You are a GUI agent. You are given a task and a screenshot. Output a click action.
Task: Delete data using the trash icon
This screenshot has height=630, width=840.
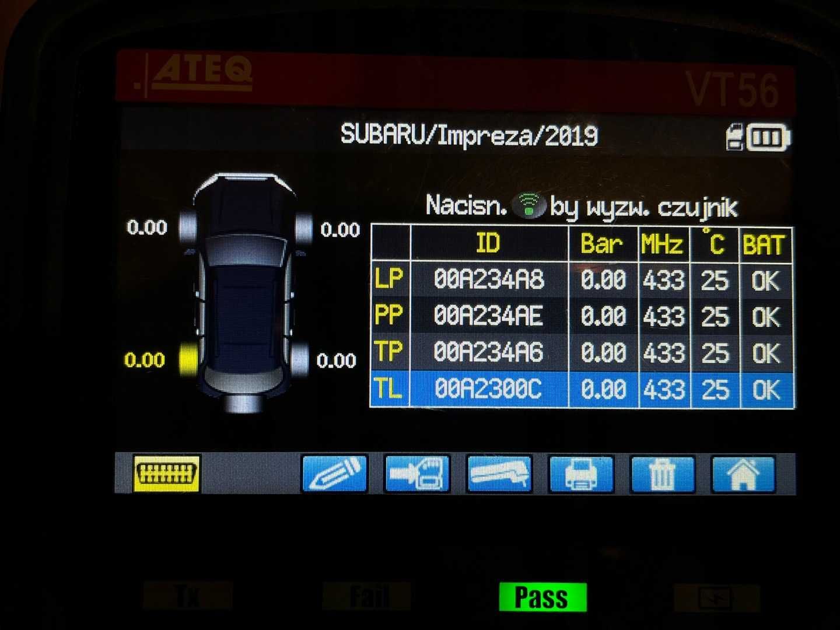[x=663, y=474]
